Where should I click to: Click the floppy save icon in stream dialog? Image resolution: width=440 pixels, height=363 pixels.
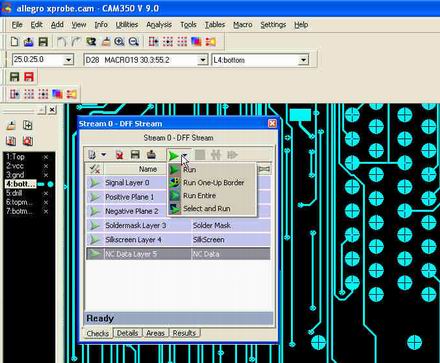(135, 154)
